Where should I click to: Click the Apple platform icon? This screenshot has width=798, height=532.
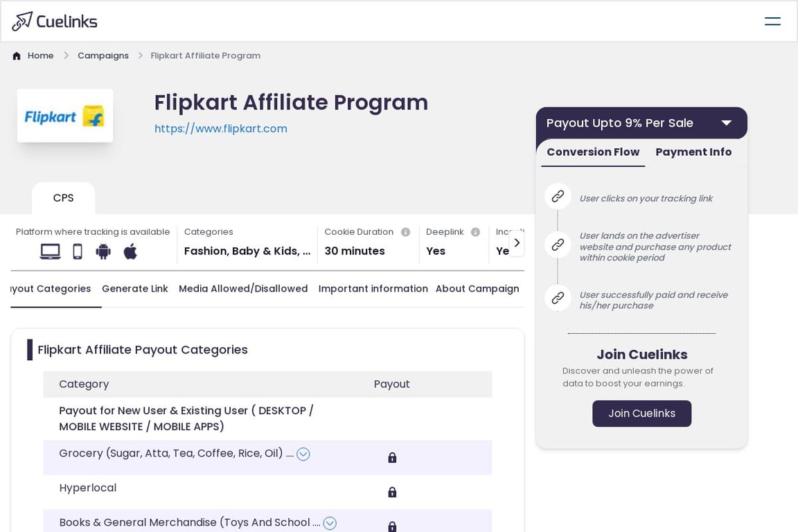[130, 251]
